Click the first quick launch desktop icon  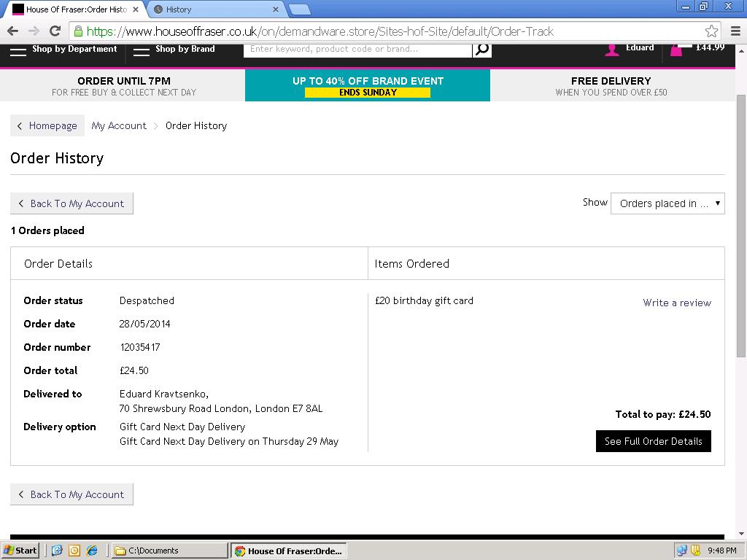pos(57,551)
